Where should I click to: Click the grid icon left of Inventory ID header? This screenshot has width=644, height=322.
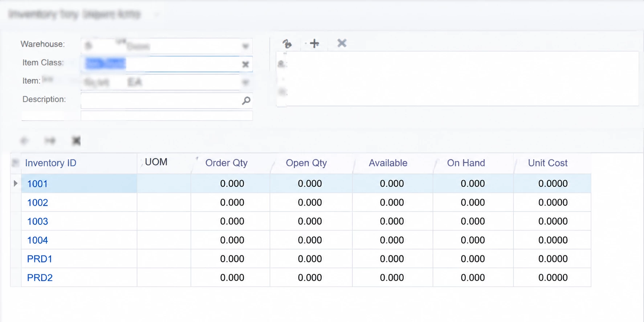click(16, 163)
